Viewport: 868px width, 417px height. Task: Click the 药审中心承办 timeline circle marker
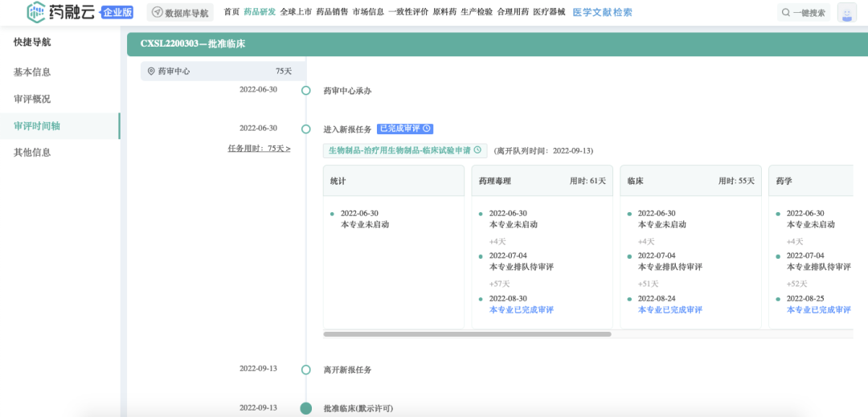(305, 91)
